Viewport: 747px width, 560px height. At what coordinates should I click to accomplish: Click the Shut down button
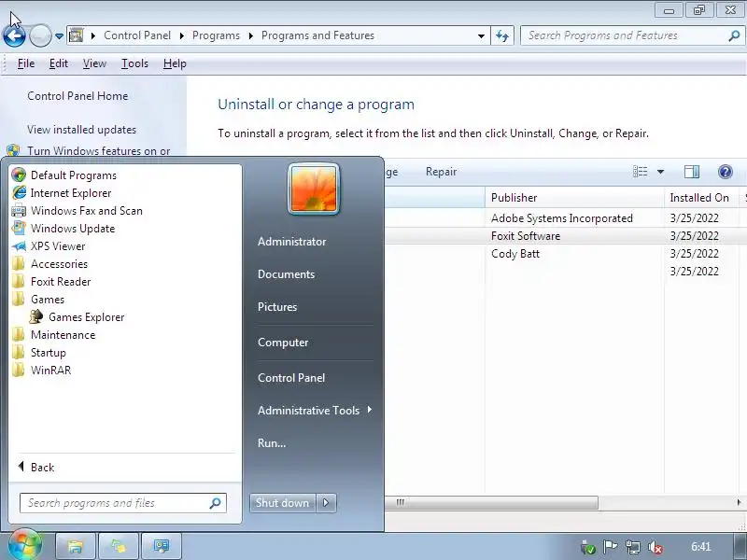point(282,503)
